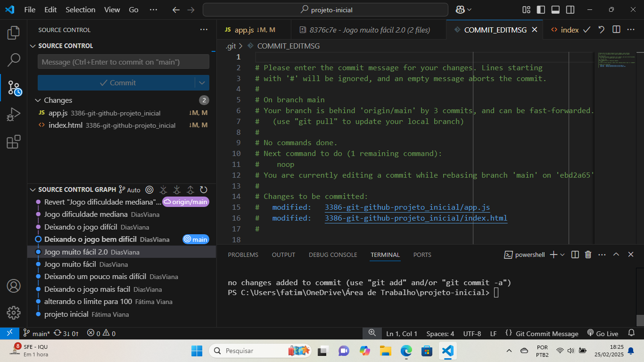Click Synchronize Changes 3↓ 0↑ in status bar
Screen dimensions: 644x362
pos(66,333)
